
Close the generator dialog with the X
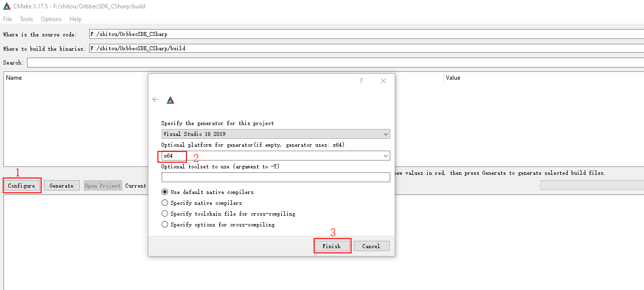point(383,81)
